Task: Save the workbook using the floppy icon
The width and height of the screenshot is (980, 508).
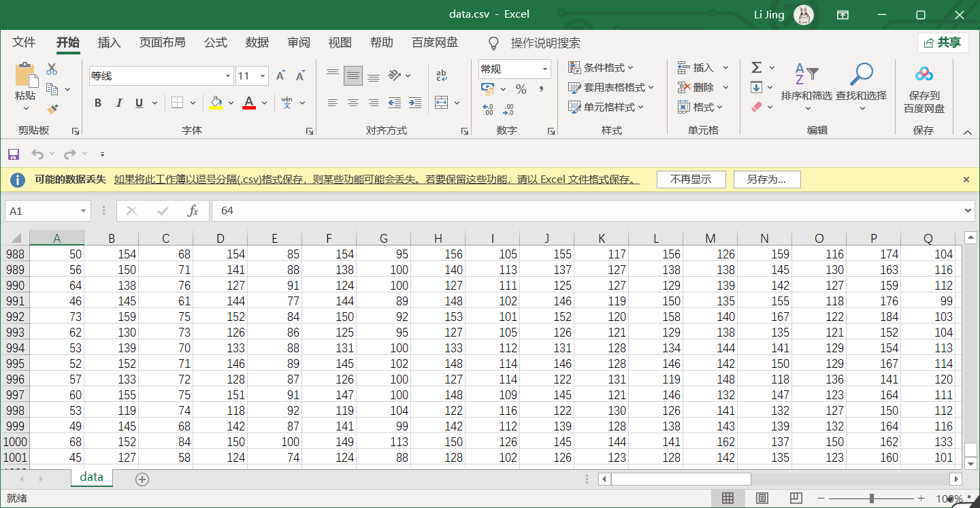Action: tap(14, 154)
